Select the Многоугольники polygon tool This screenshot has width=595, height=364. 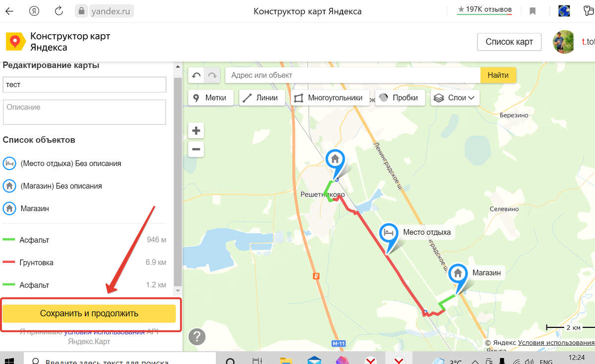pos(329,98)
